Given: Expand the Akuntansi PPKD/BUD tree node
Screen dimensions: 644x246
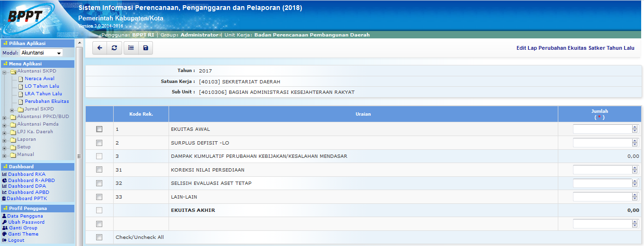Looking at the screenshot, I should pos(5,117).
